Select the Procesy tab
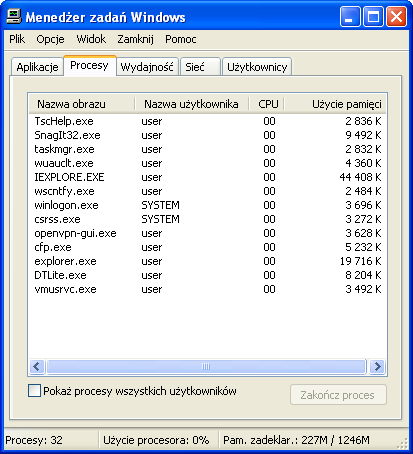 coord(89,65)
